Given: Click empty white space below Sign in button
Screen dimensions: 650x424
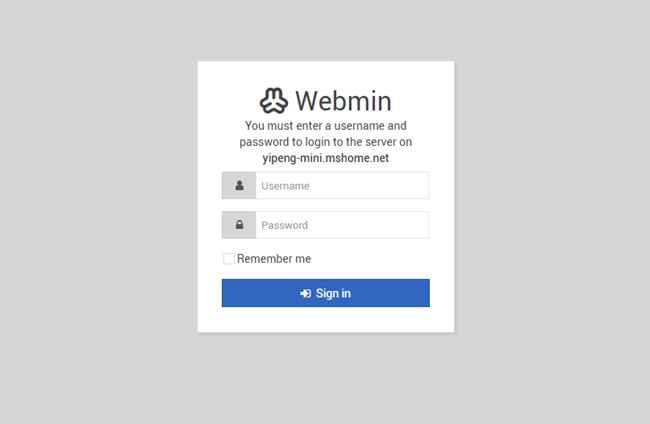Looking at the screenshot, I should pos(325,320).
